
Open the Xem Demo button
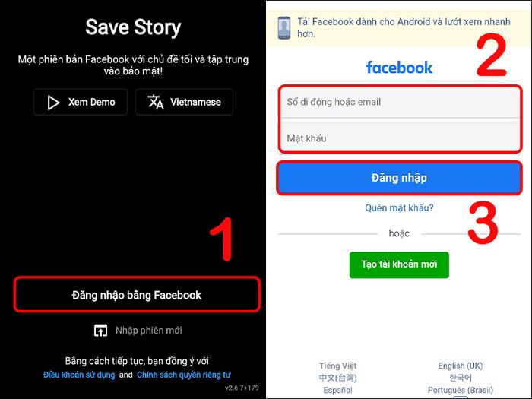pos(81,102)
